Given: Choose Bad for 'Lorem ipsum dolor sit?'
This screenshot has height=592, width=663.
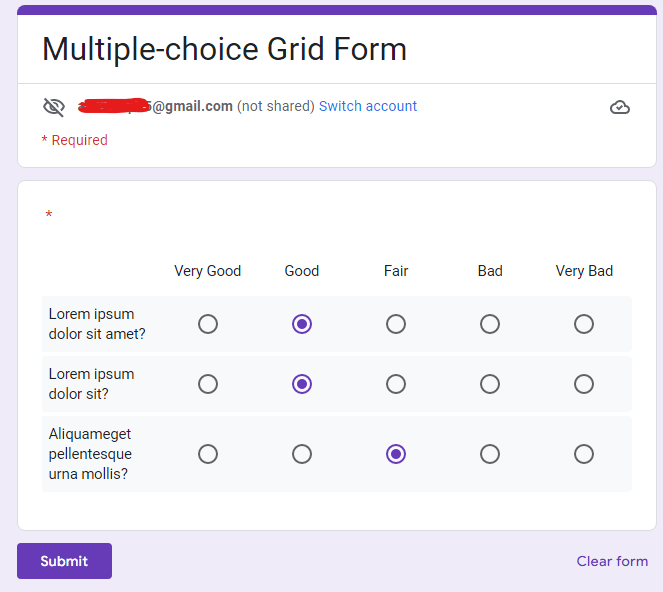Looking at the screenshot, I should 490,384.
